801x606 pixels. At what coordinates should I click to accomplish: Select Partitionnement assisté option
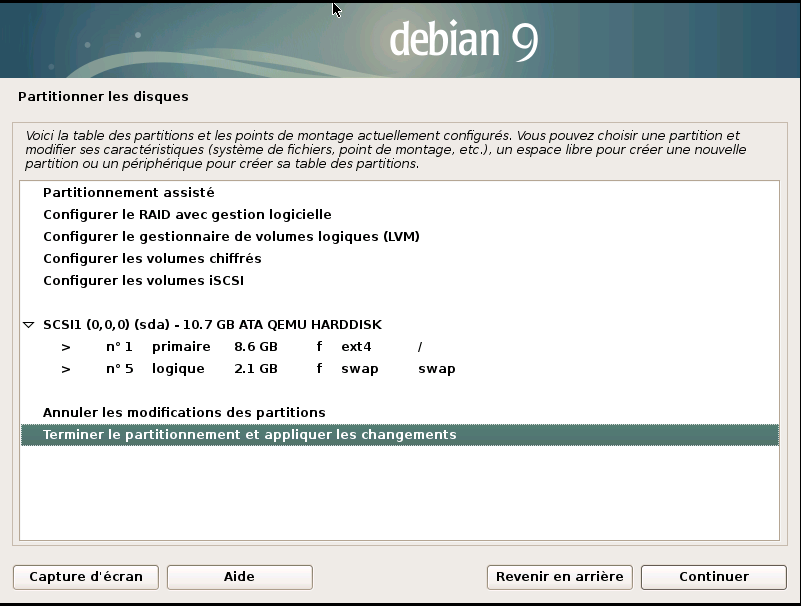coord(129,193)
